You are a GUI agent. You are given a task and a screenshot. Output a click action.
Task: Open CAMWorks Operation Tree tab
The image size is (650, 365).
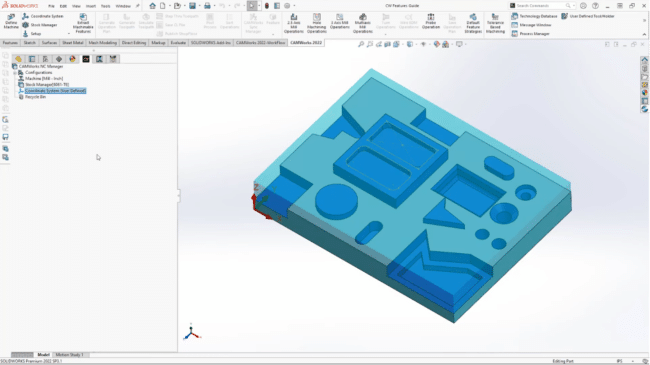[x=99, y=59]
